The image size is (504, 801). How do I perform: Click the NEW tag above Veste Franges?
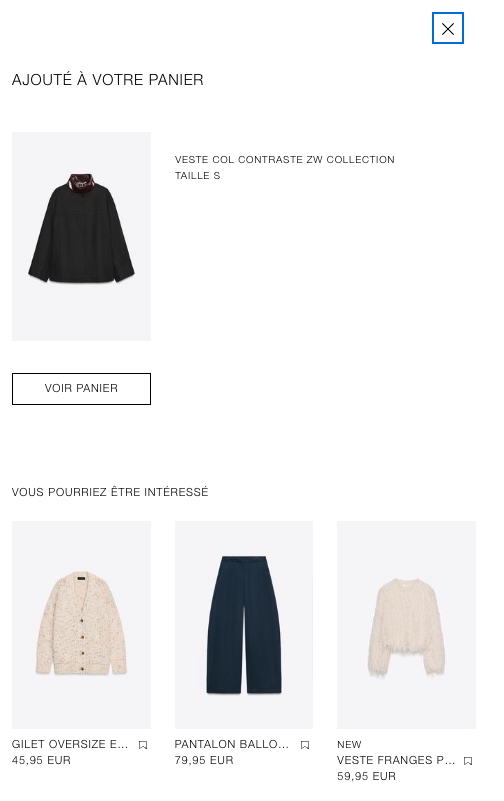tap(349, 744)
